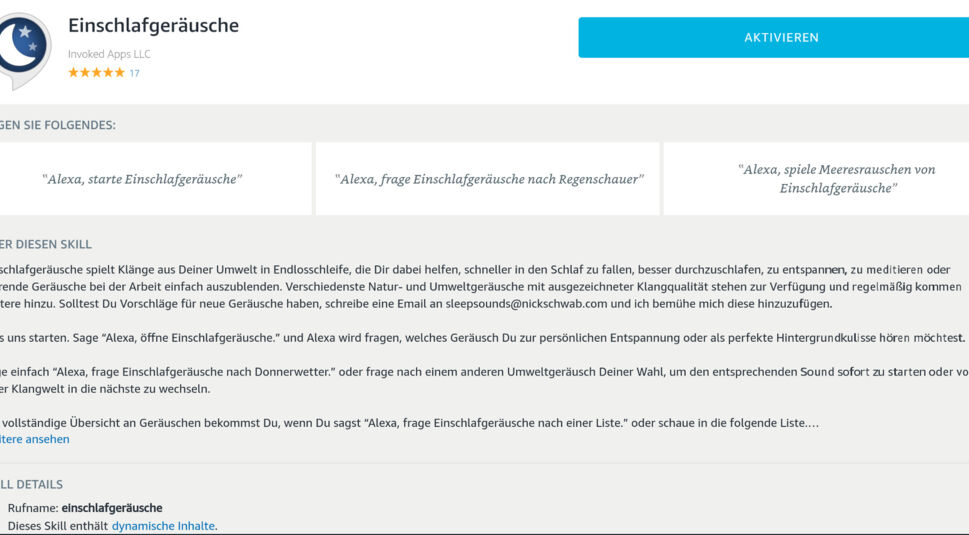969x535 pixels.
Task: Select the "Alexa, starte Einschlafgeräusche" phrase card
Action: click(154, 179)
